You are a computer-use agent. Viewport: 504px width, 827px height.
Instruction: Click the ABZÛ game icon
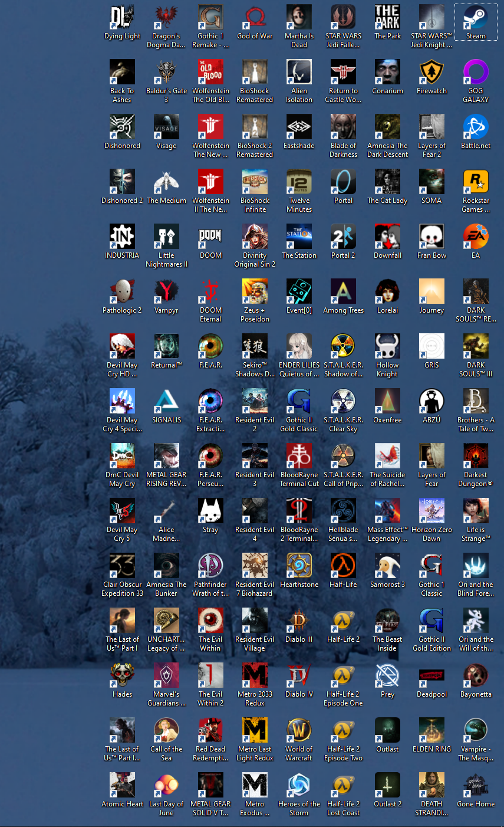point(431,401)
